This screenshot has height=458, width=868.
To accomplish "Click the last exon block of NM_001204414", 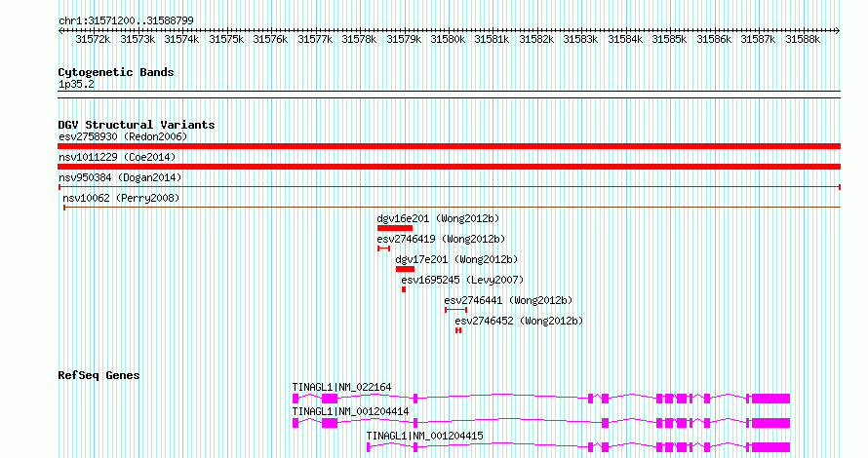I will click(770, 423).
